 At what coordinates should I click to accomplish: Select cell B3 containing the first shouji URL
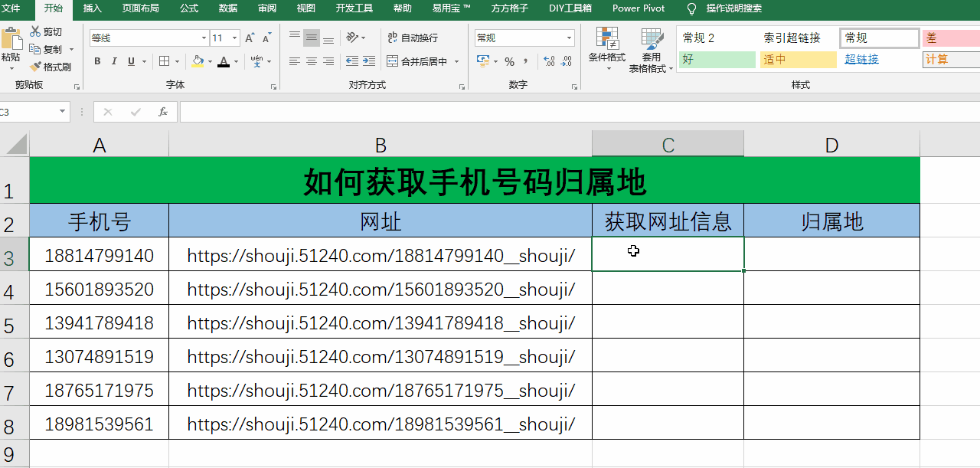click(381, 255)
